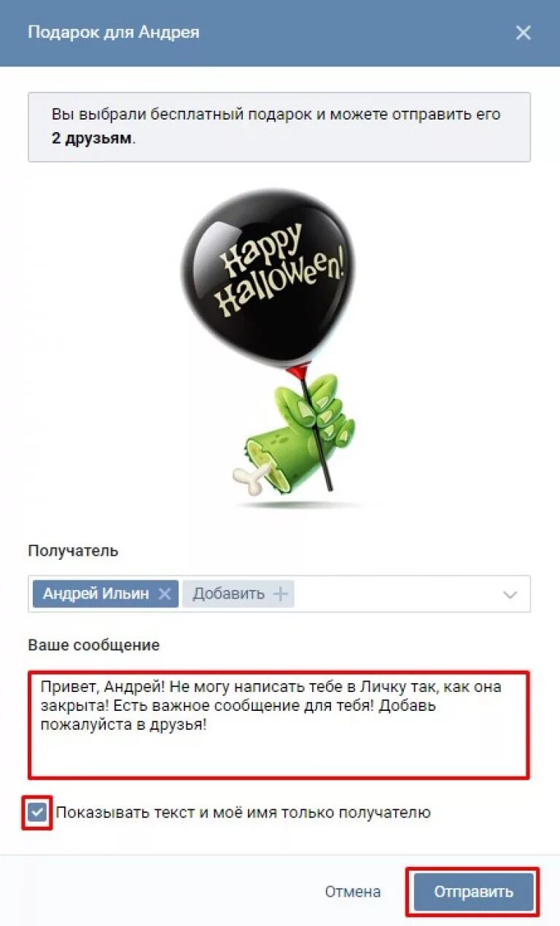Click the dialog title Подарок для Андрея
Viewport: 560px width, 926px height.
113,33
